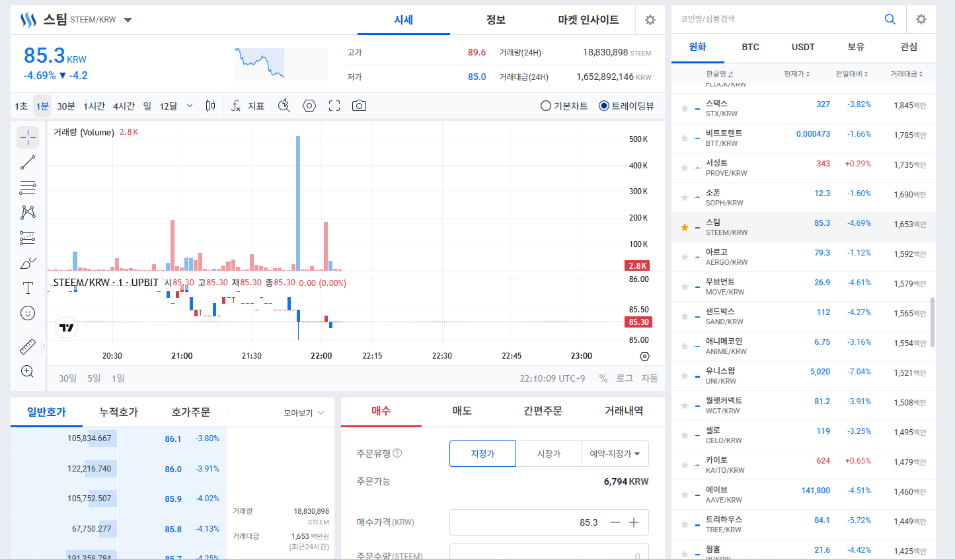Click the minus price stepper button
Viewport: 955px width, 560px height.
pyautogui.click(x=615, y=522)
